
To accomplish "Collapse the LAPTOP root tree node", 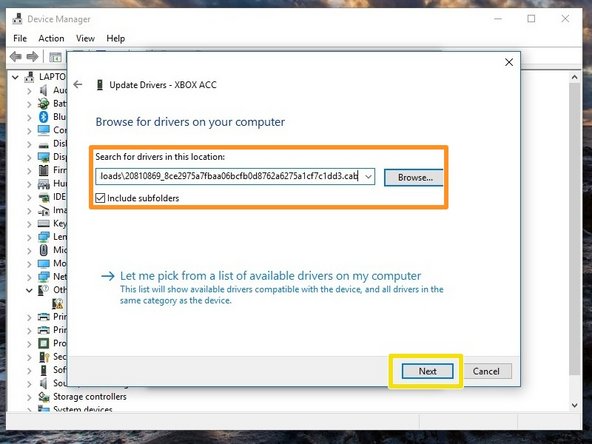I will pos(15,77).
